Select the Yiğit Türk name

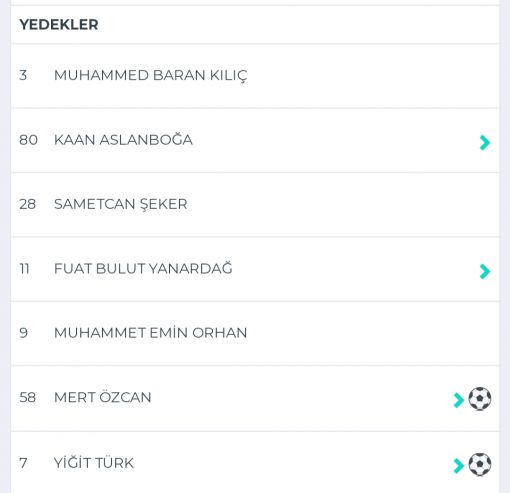tap(94, 463)
